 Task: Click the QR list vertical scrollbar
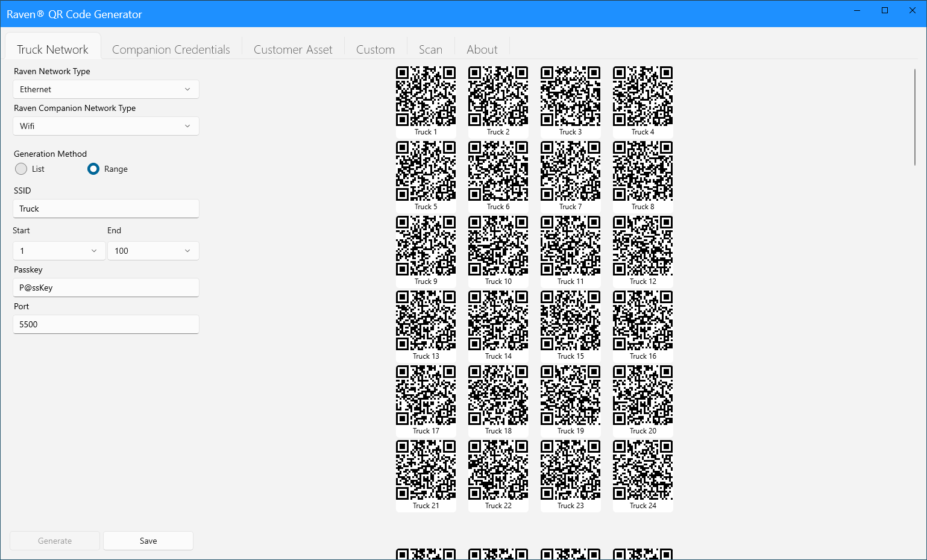pyautogui.click(x=915, y=118)
